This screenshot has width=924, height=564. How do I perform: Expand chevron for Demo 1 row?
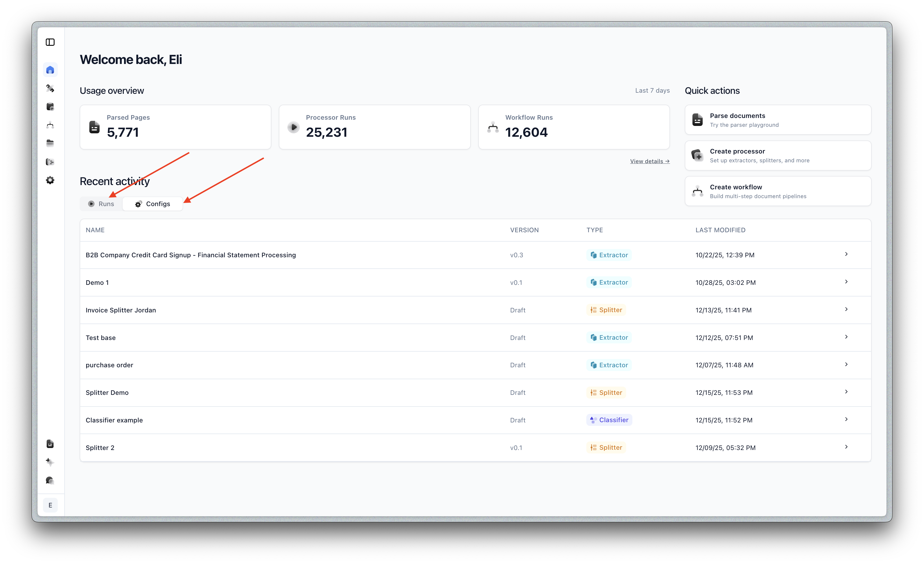(x=846, y=282)
